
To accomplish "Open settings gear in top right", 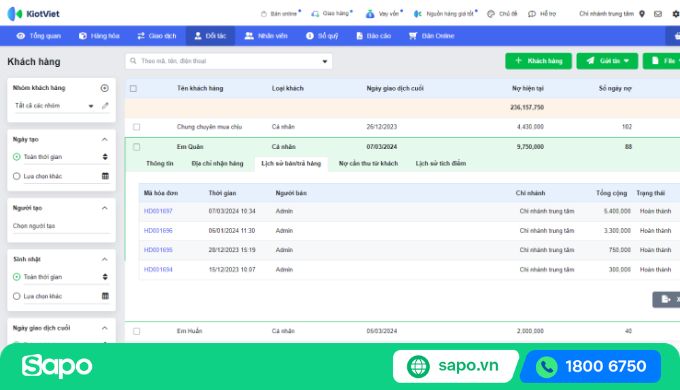I will pyautogui.click(x=676, y=14).
